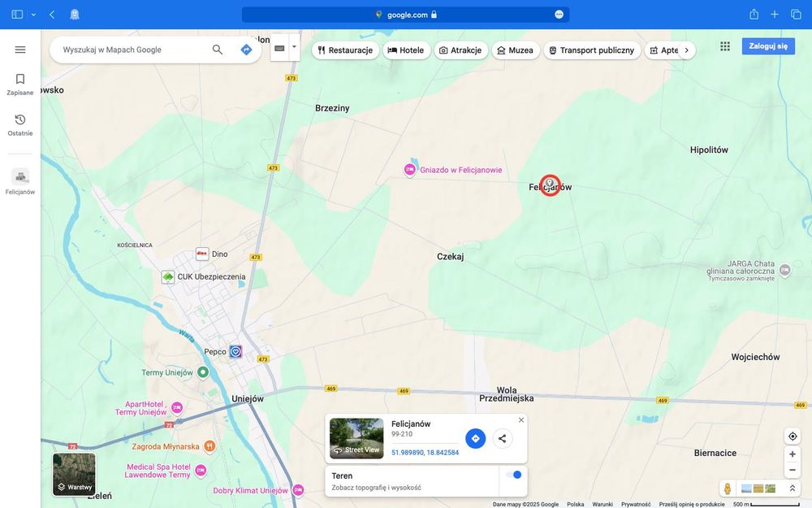The image size is (812, 508).
Task: Open the Safari sidebar dropdown arrow
Action: click(33, 15)
